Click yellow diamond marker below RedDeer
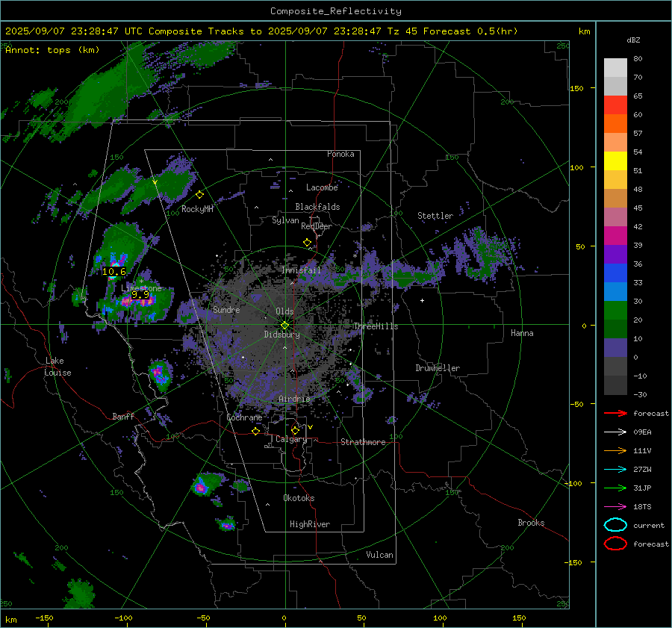Screen dimensions: 672x628 pyautogui.click(x=307, y=243)
